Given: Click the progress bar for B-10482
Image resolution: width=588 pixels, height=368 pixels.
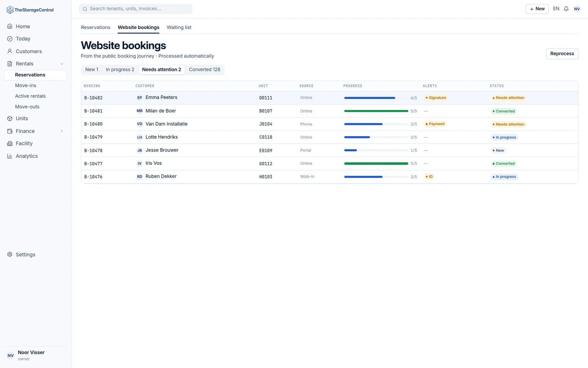Looking at the screenshot, I should [x=376, y=98].
